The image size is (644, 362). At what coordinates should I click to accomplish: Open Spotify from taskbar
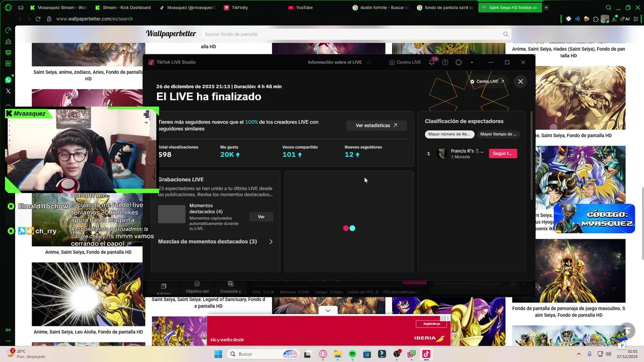click(352, 354)
